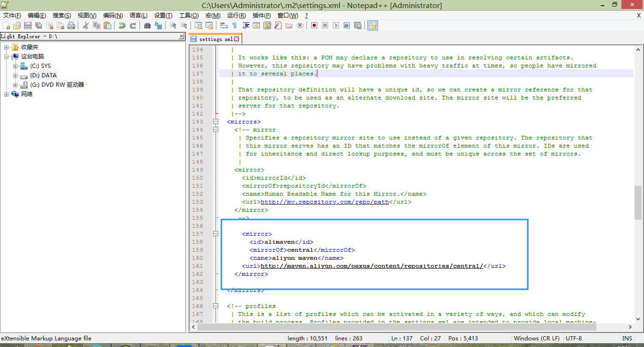The height and width of the screenshot is (347, 644).
Task: Open the 编码(N) menu
Action: pyautogui.click(x=113, y=16)
